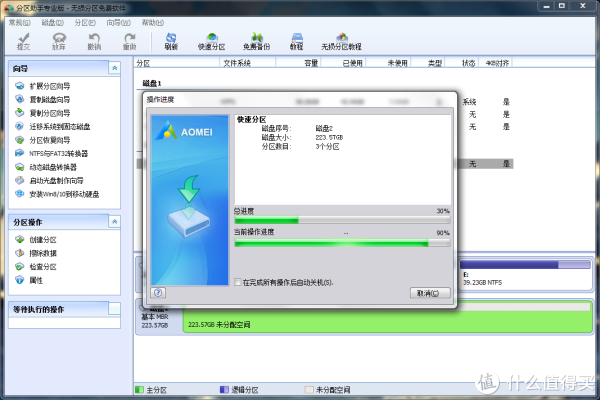The image size is (600, 400).
Task: Open the 分区 menu
Action: pyautogui.click(x=85, y=23)
